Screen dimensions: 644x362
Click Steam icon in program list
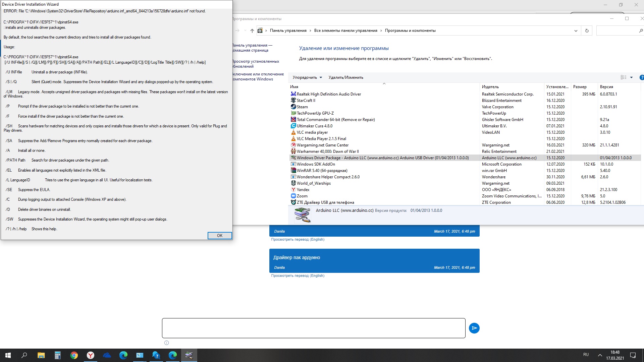(x=293, y=107)
